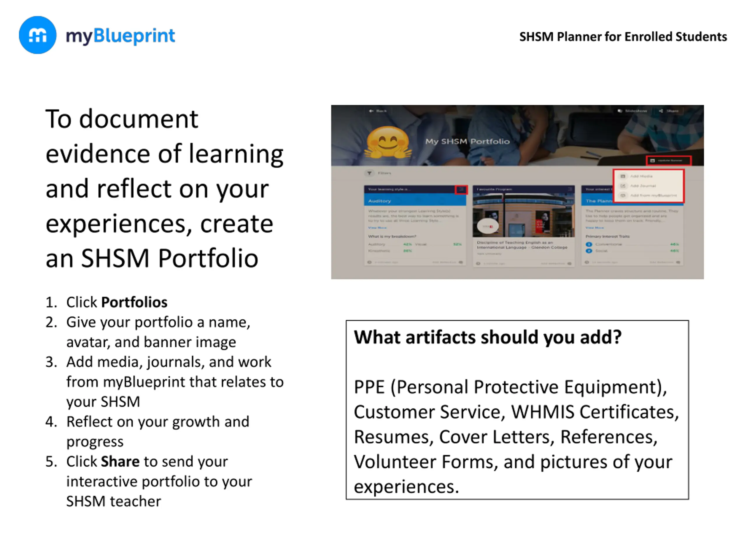This screenshot has height=560, width=747.
Task: Click the Add from myBlueprint icon
Action: (623, 195)
